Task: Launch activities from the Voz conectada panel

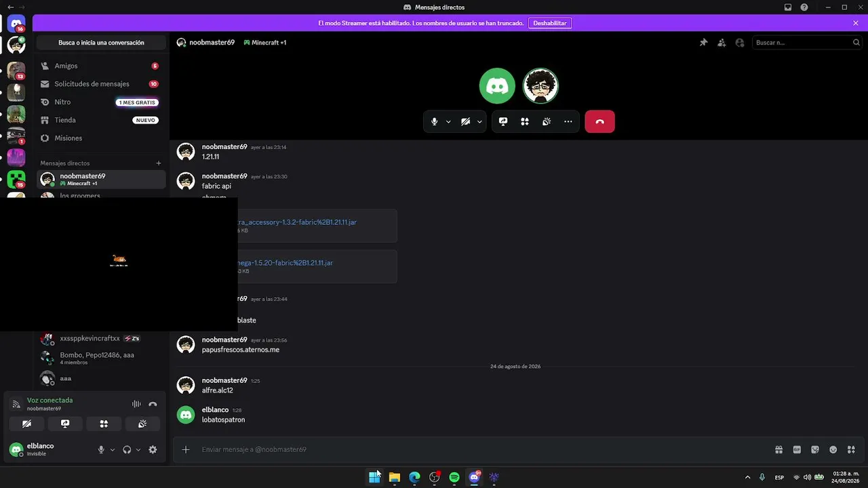Action: [104, 424]
